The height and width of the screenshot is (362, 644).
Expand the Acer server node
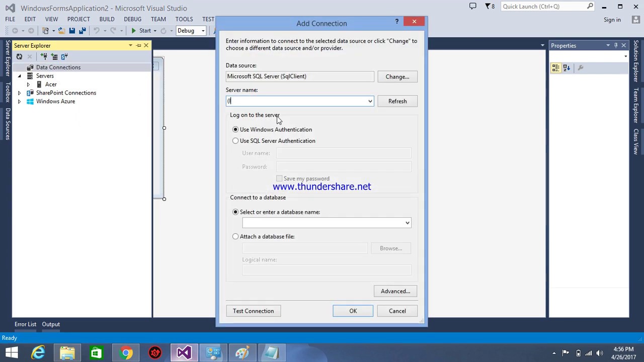(x=28, y=84)
